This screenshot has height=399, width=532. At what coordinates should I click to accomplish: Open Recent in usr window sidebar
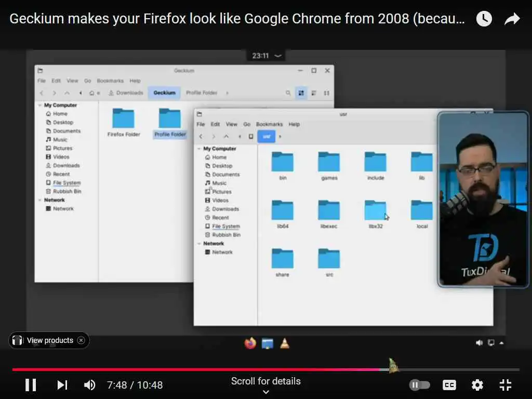217,218
